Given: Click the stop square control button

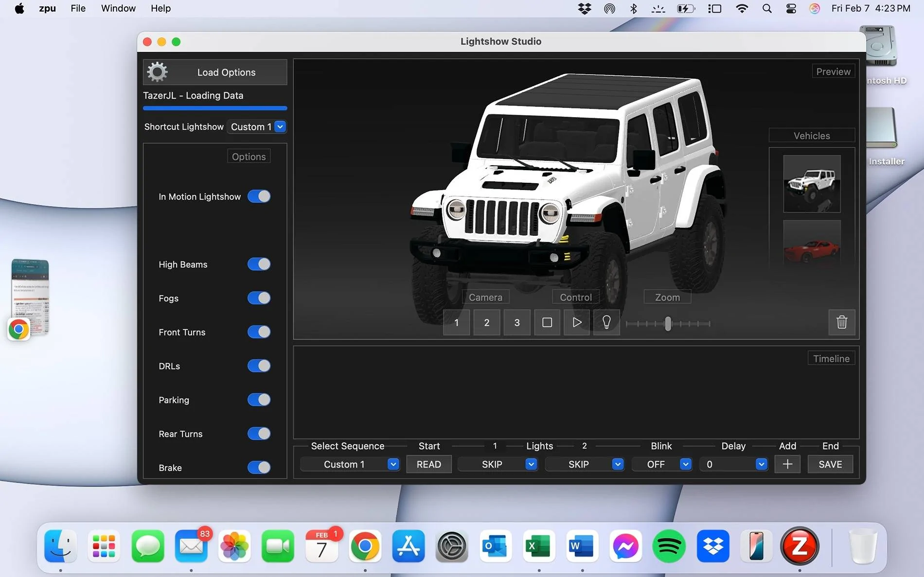Looking at the screenshot, I should [x=547, y=322].
